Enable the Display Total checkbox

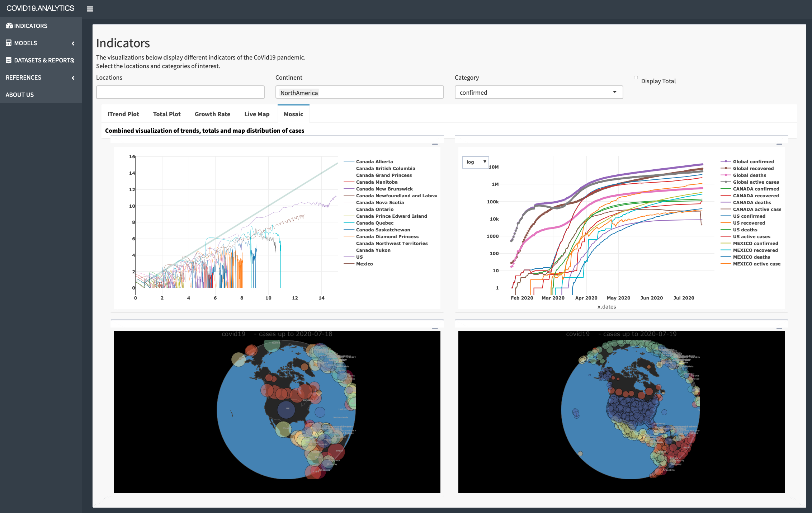point(636,77)
